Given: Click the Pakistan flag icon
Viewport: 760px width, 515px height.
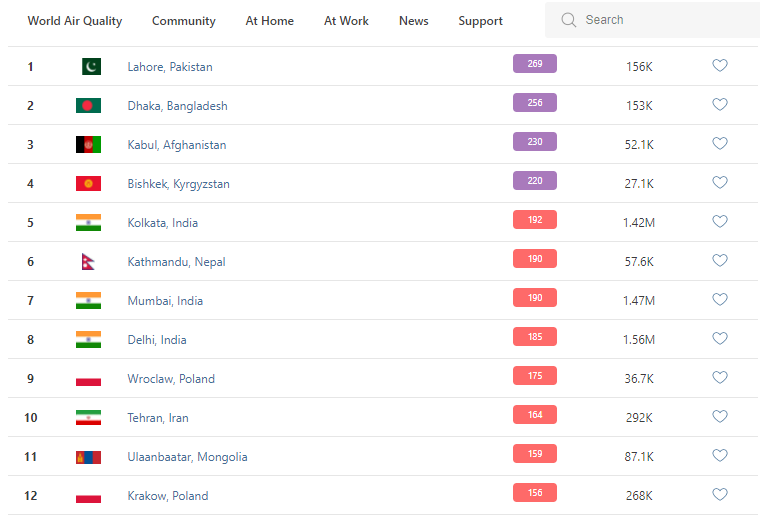Looking at the screenshot, I should point(91,67).
